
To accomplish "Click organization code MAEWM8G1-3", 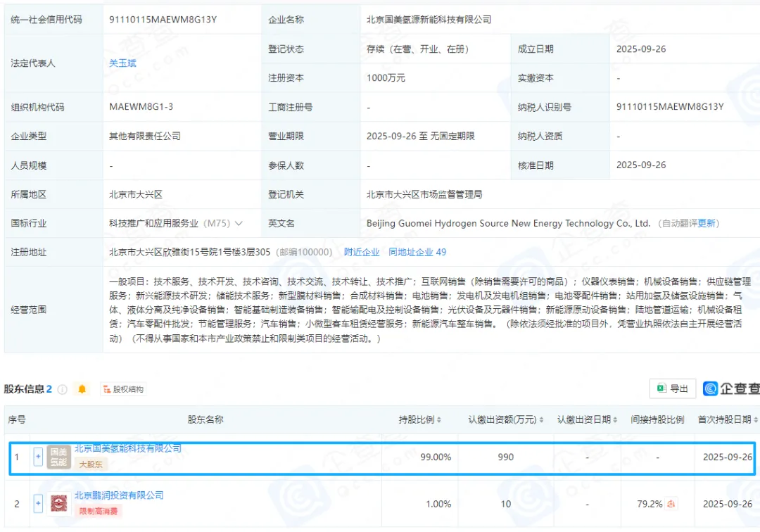I will pyautogui.click(x=141, y=106).
